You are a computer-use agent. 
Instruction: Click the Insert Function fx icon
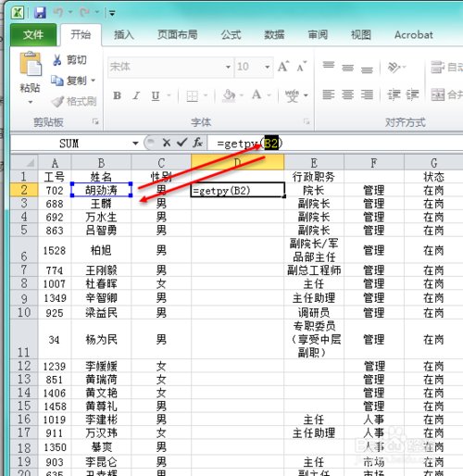click(x=197, y=143)
